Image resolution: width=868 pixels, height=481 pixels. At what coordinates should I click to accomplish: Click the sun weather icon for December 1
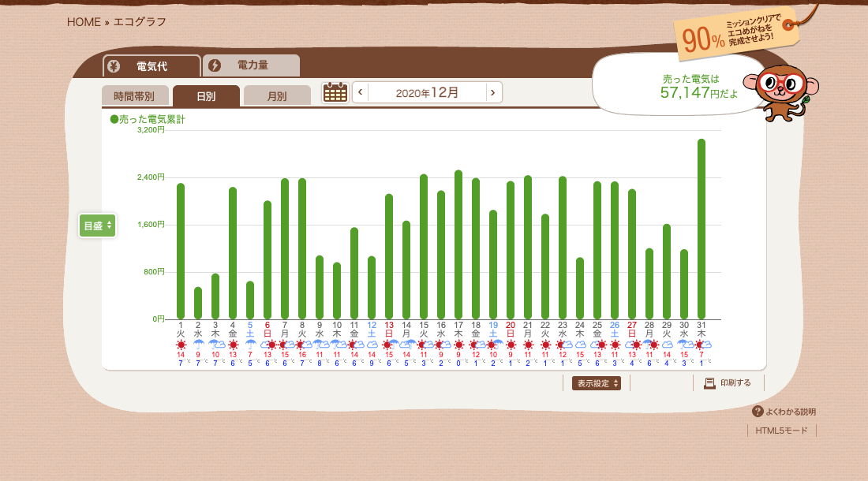coord(181,345)
